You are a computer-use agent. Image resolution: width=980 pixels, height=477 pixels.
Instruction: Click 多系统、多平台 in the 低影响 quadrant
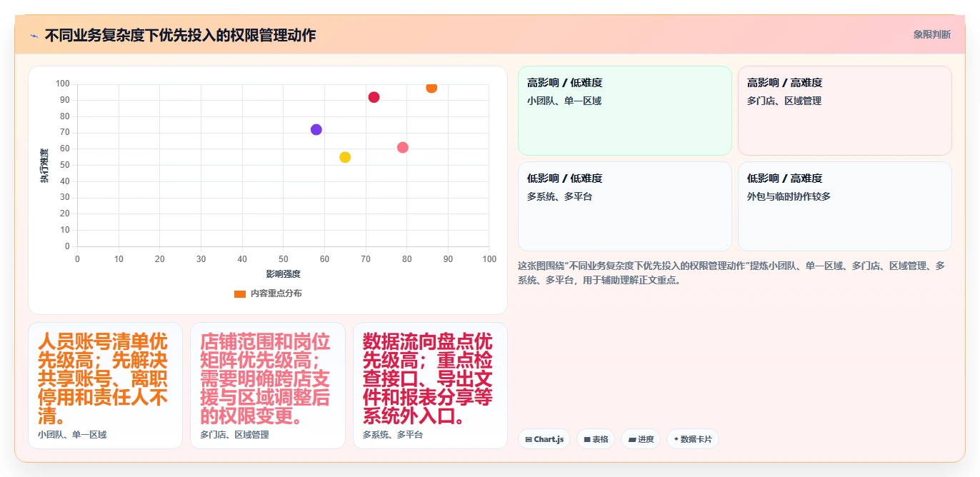coord(559,196)
